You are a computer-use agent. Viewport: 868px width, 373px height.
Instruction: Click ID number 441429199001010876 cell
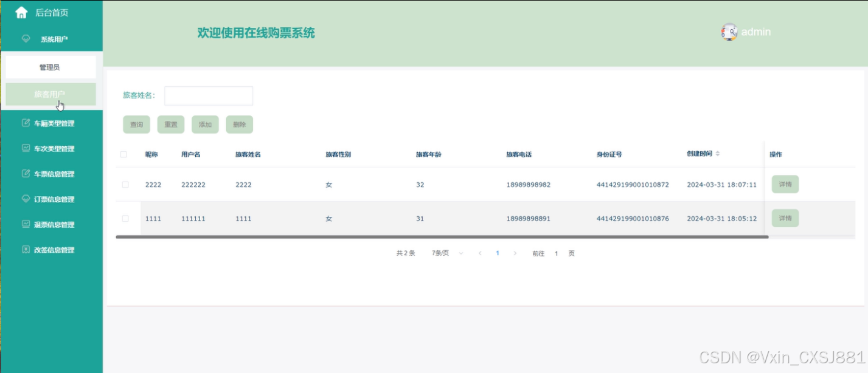click(633, 219)
